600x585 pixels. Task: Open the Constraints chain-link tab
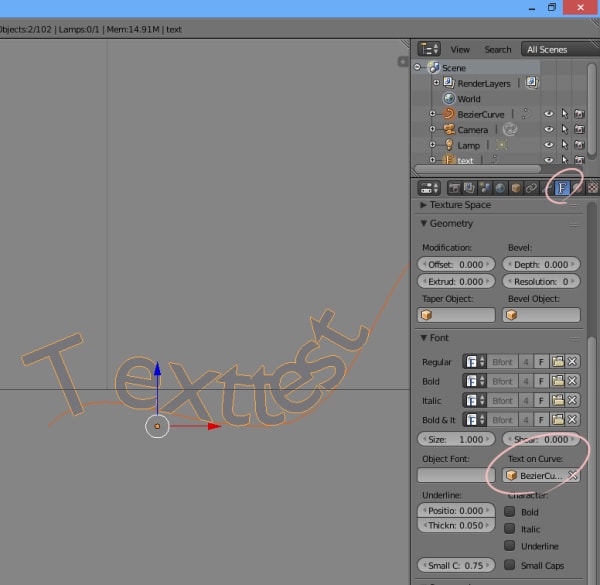click(x=531, y=188)
